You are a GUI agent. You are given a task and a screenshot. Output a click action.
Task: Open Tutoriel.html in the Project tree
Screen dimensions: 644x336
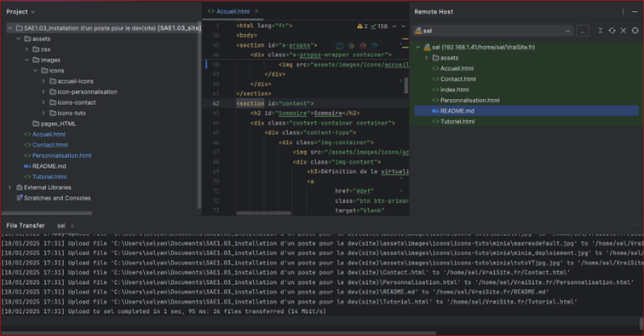(x=49, y=177)
